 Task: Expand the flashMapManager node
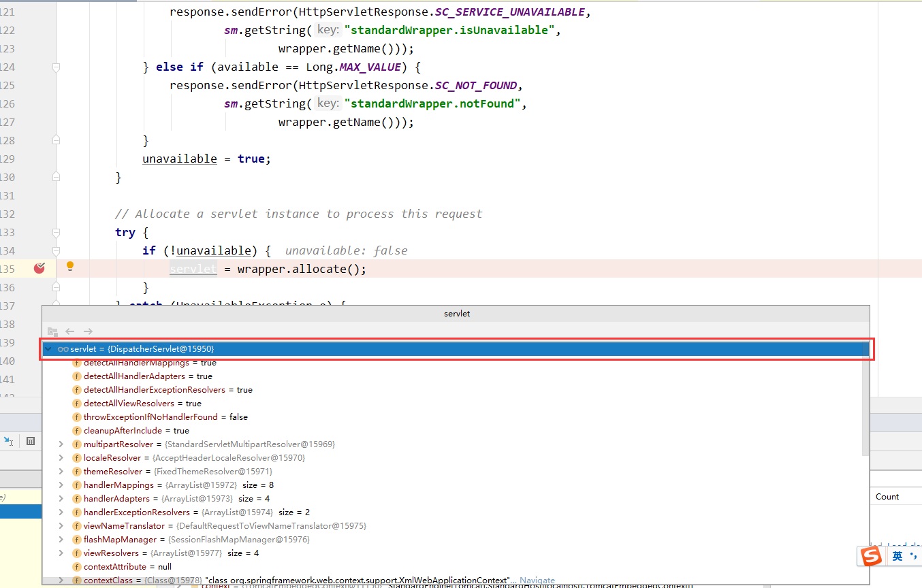pyautogui.click(x=61, y=540)
